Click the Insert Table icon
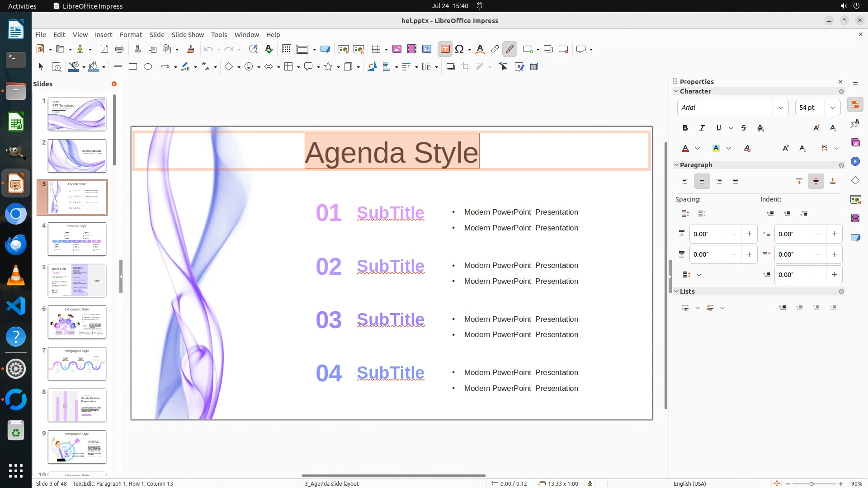The image size is (868, 488). 376,49
